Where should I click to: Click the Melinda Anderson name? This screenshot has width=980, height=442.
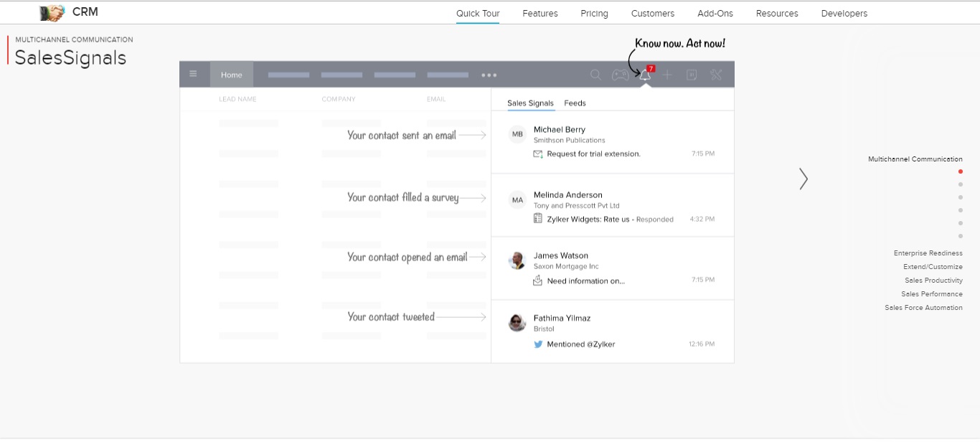click(568, 194)
